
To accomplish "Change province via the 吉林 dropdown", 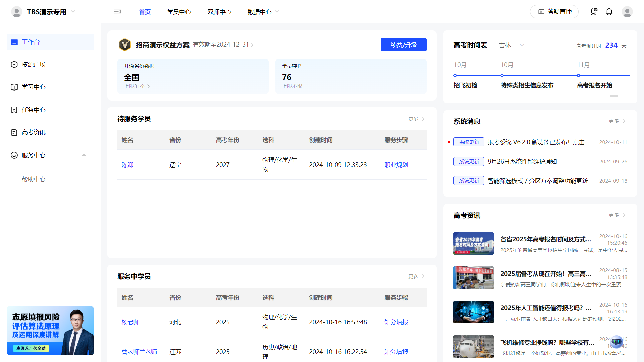I will (x=511, y=45).
